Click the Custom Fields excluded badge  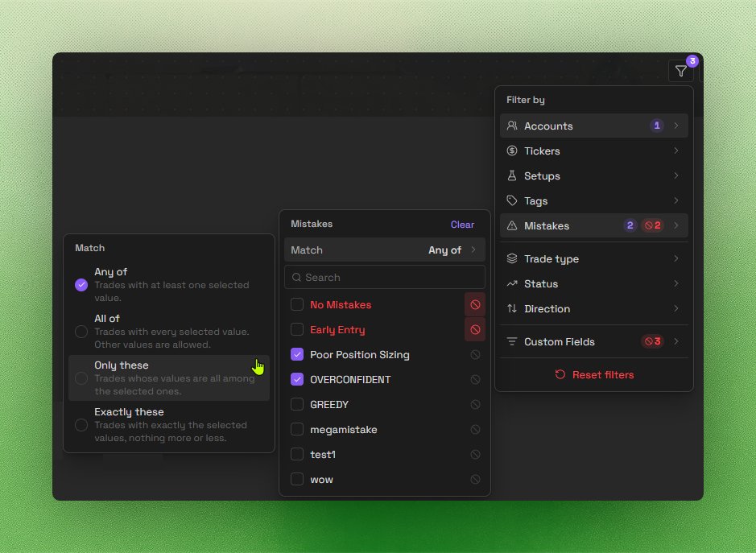653,342
